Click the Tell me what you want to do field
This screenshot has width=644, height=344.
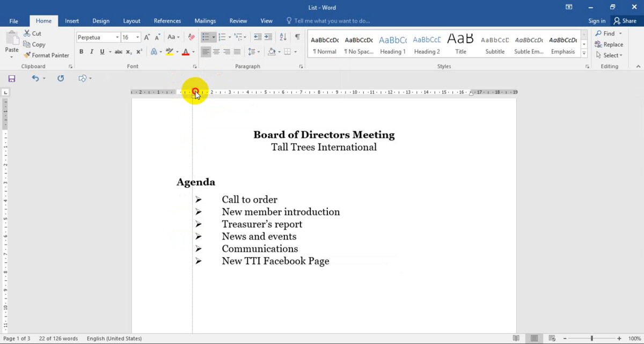point(332,21)
